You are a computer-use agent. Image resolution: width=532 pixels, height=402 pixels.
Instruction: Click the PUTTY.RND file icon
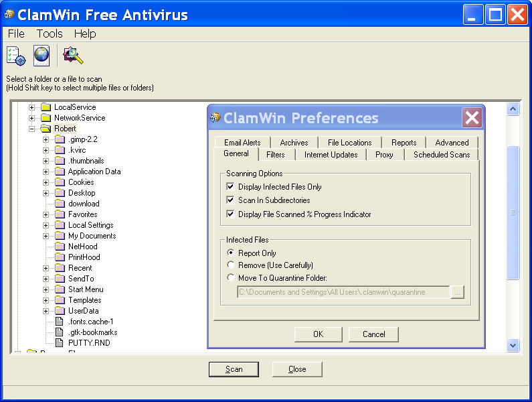coord(60,343)
